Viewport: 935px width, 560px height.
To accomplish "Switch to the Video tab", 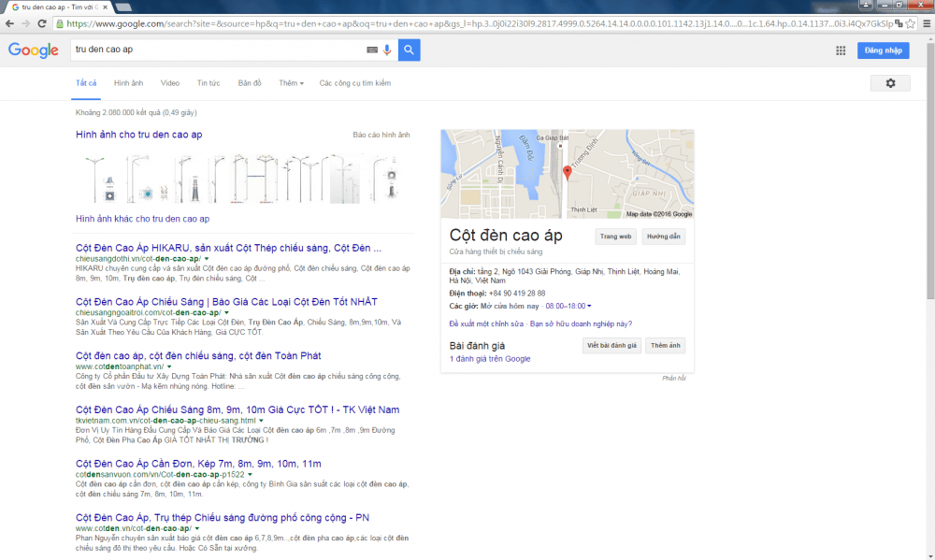I will tap(170, 83).
